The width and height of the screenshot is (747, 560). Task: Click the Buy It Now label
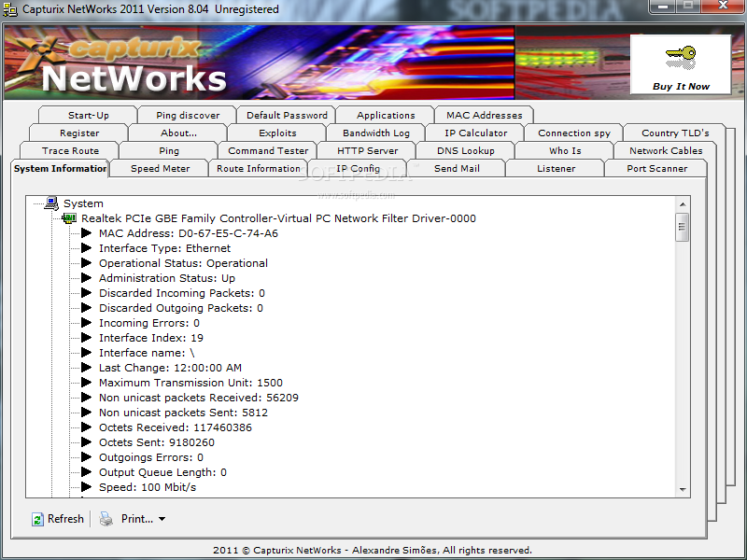coord(681,87)
